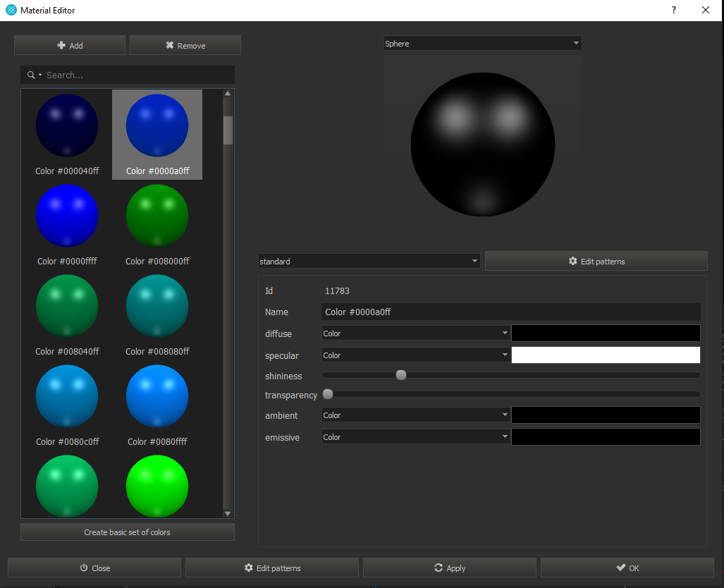The image size is (724, 588).
Task: Click Edit patterns beside the standard dropdown
Action: tap(596, 262)
